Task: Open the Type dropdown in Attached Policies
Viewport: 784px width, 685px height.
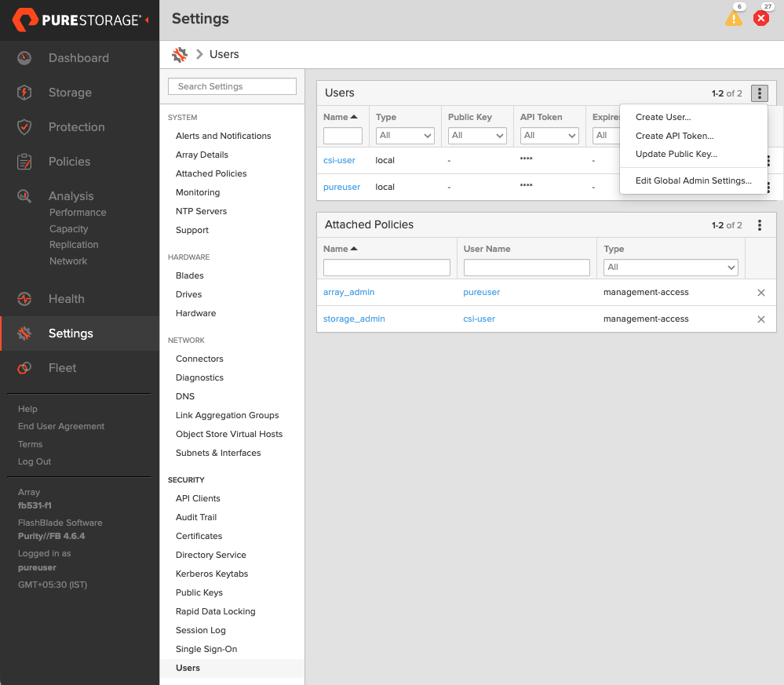Action: point(670,267)
